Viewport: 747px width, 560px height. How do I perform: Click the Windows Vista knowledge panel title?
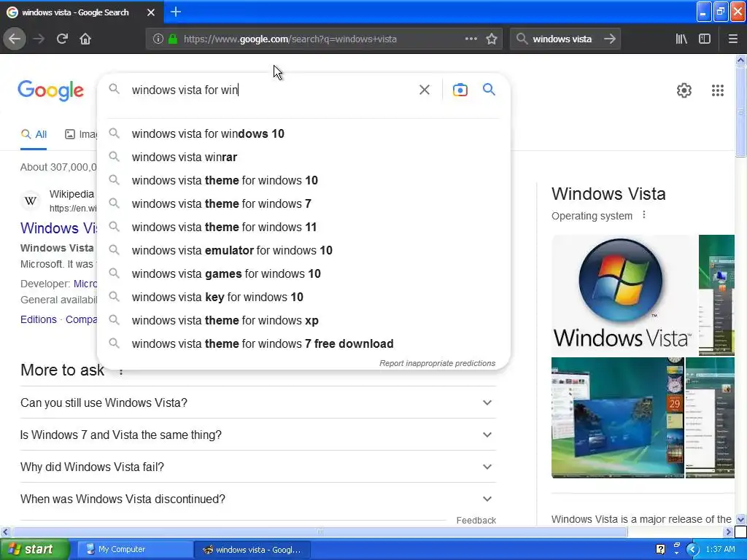[608, 194]
